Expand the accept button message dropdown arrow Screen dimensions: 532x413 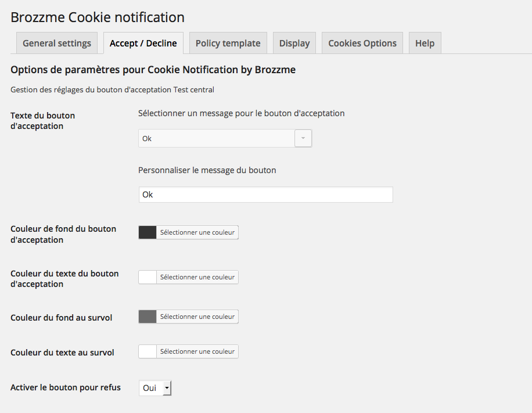pyautogui.click(x=303, y=139)
